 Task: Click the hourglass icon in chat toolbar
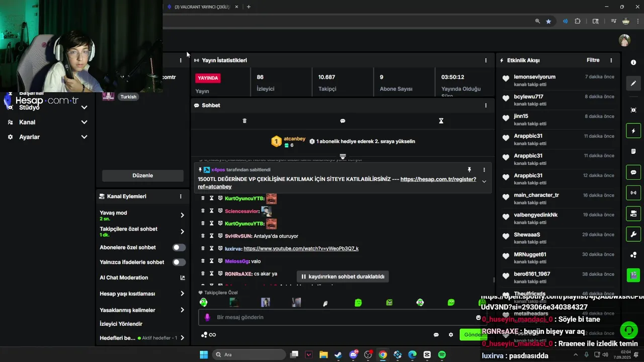tap(441, 121)
